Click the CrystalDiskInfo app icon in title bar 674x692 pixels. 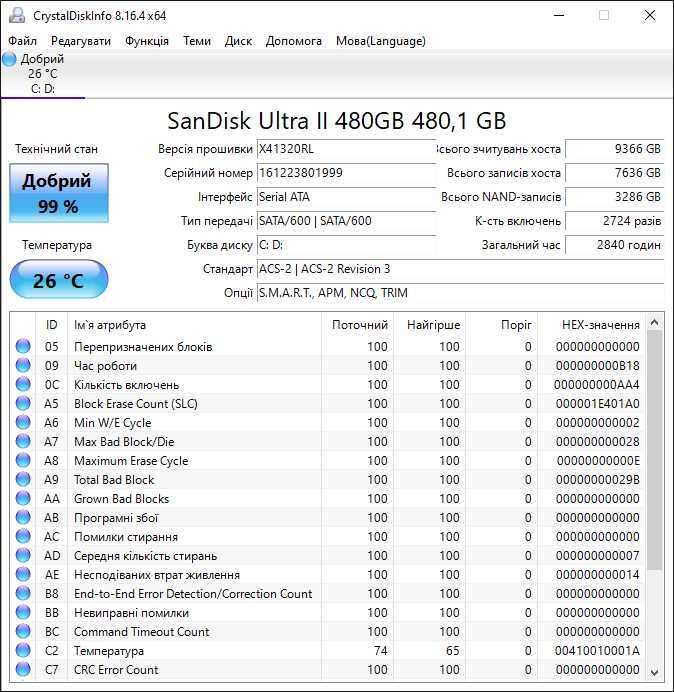[x=17, y=15]
